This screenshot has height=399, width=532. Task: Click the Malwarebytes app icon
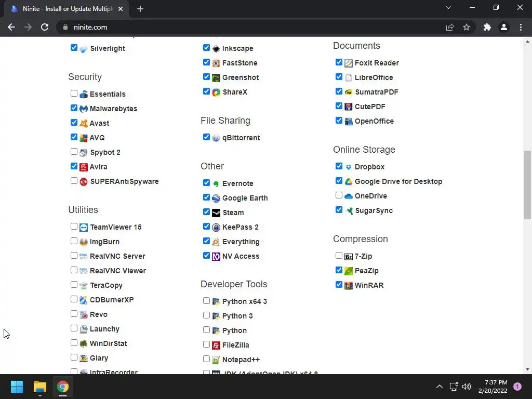tap(84, 109)
